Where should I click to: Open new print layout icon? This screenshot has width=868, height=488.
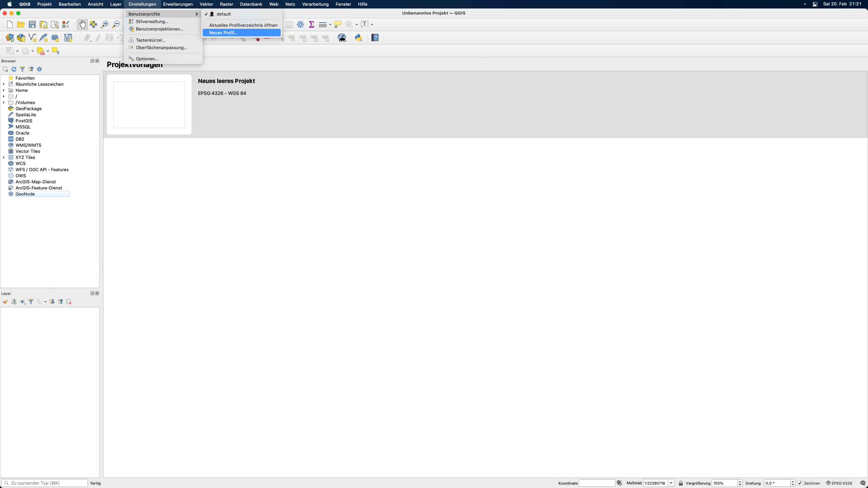43,24
